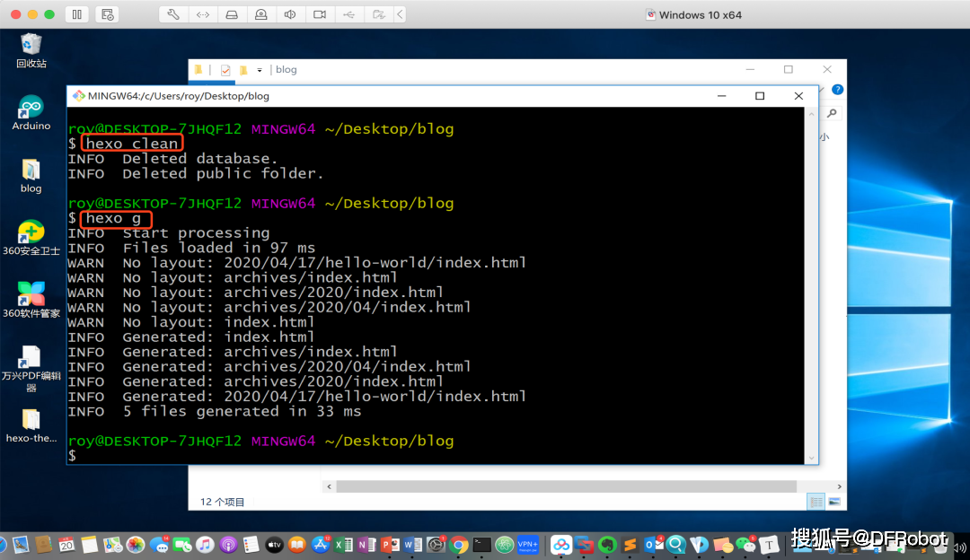Viewport: 970px width, 560px height.
Task: Select the 360安全卫士 desktop shortcut
Action: 31,238
